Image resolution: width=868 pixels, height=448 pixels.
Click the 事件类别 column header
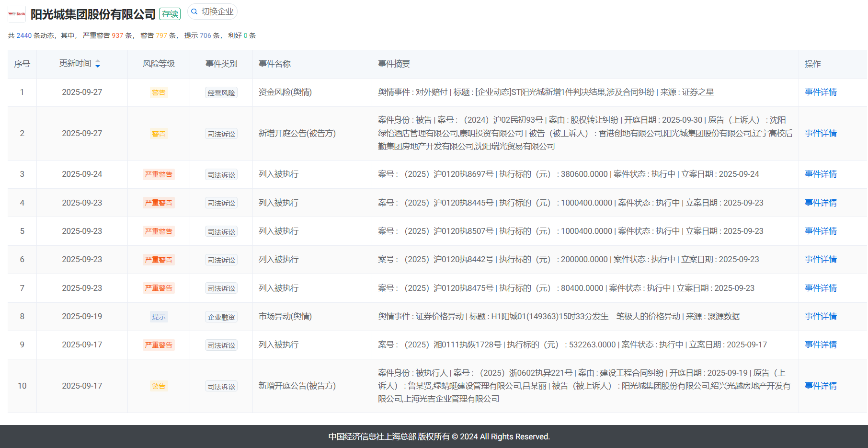(221, 64)
